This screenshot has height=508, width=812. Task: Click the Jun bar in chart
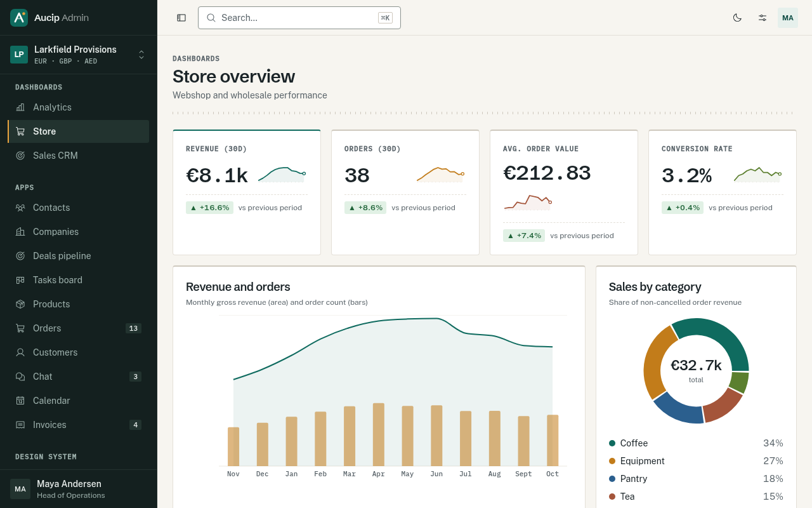[436, 436]
